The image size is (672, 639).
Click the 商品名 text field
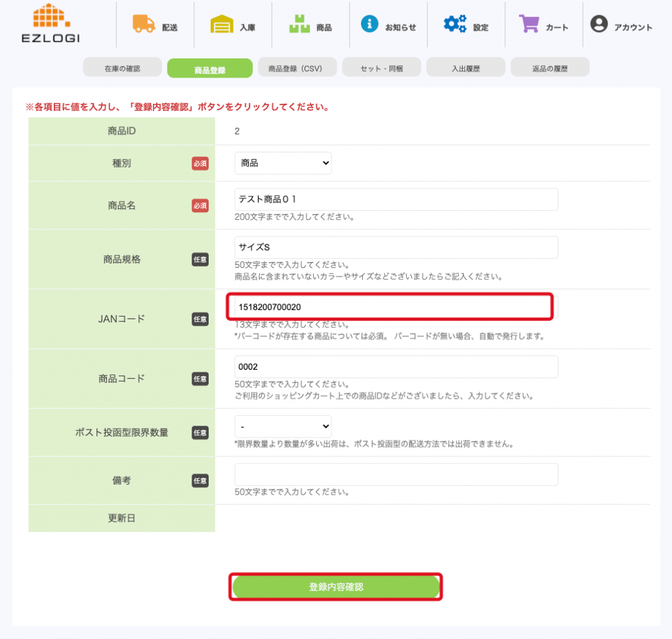click(x=396, y=200)
